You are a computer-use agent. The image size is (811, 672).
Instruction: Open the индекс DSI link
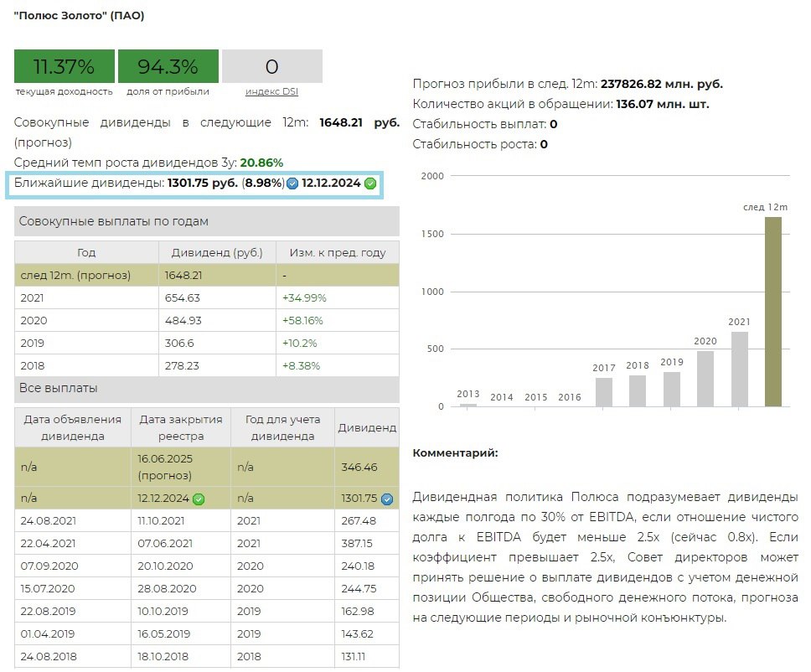pos(271,91)
